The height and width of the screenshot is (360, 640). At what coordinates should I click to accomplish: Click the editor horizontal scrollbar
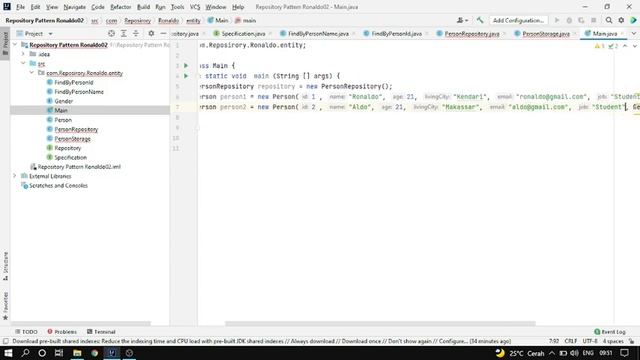pos(380,323)
